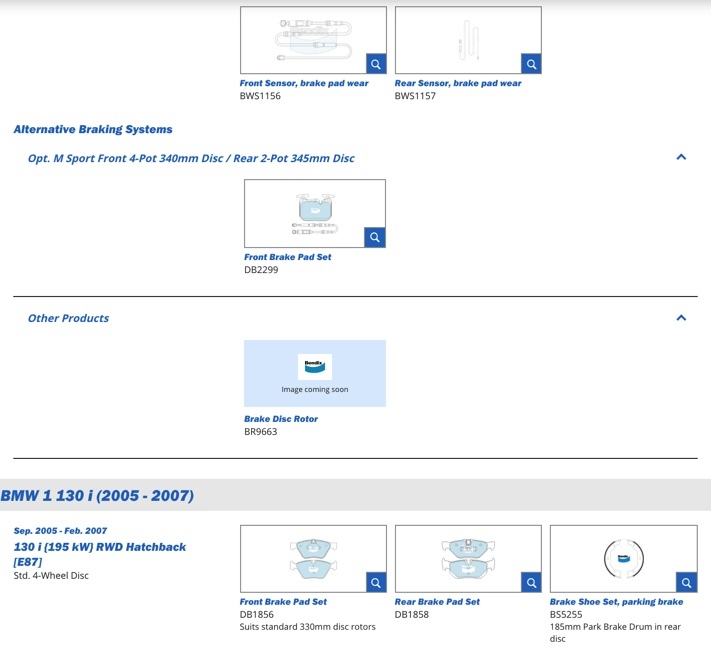The width and height of the screenshot is (711, 650).
Task: Magnify the DB1858 Rear Brake Pad image
Action: coord(531,582)
